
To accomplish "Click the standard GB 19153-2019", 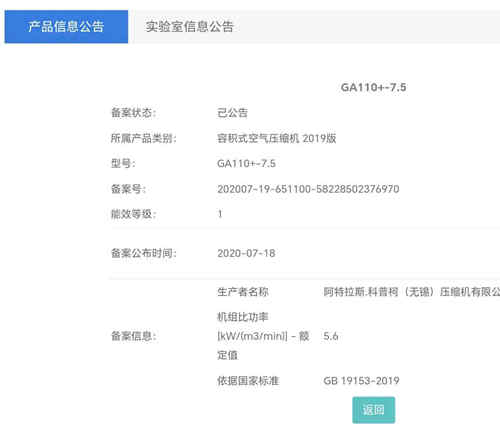I will [361, 381].
